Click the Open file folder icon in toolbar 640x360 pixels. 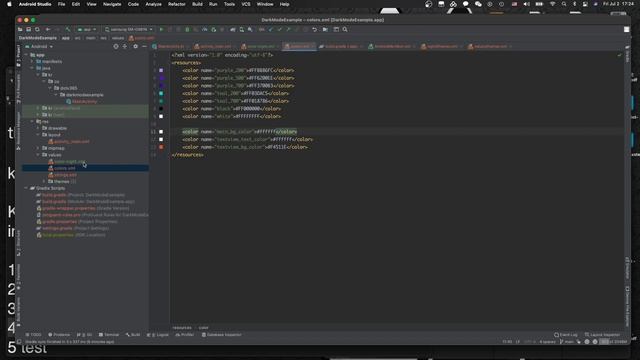(x=20, y=29)
